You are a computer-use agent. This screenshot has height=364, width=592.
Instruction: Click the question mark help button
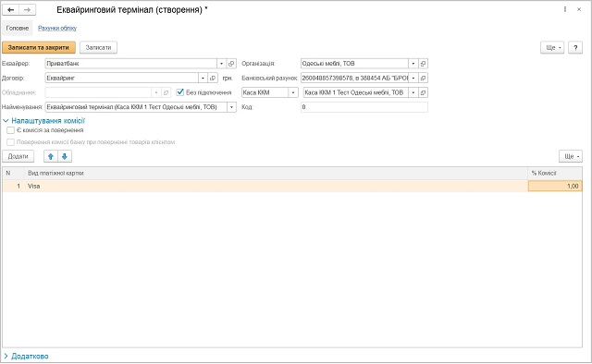coord(575,47)
